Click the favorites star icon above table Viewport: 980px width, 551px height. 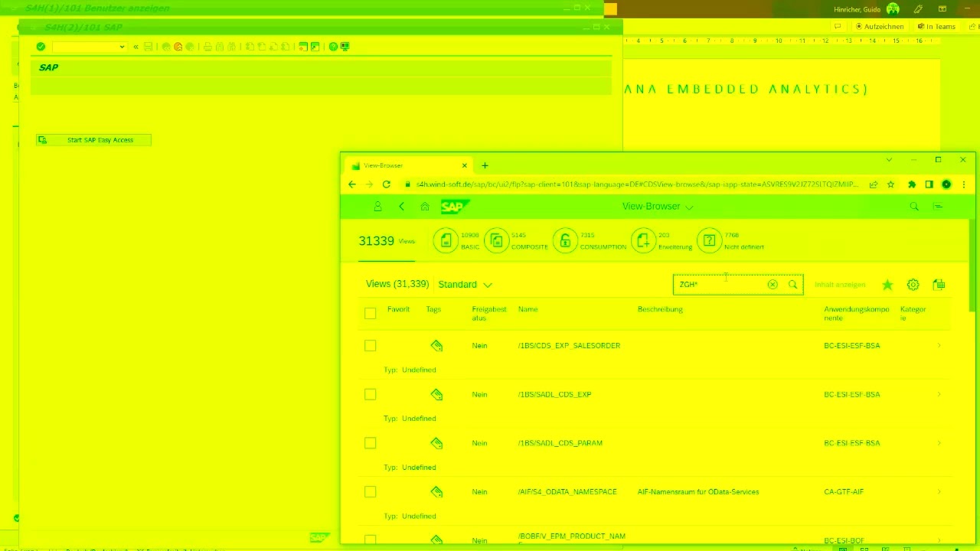tap(887, 285)
